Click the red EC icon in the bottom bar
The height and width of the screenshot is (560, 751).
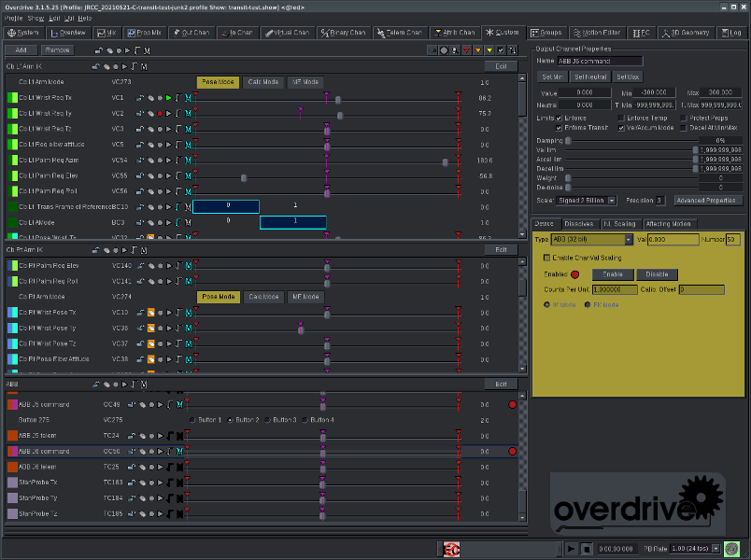[x=452, y=549]
